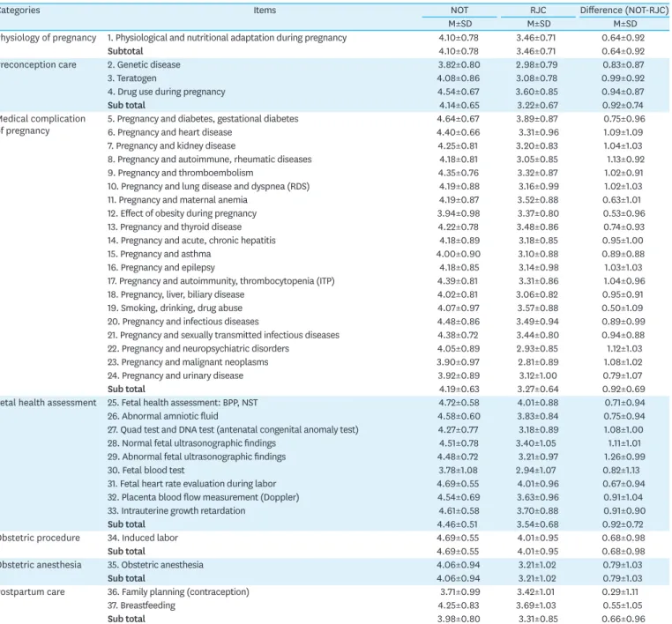
Task: Select '19. Smoking, drinking, drug abuse'
Action: [x=175, y=308]
